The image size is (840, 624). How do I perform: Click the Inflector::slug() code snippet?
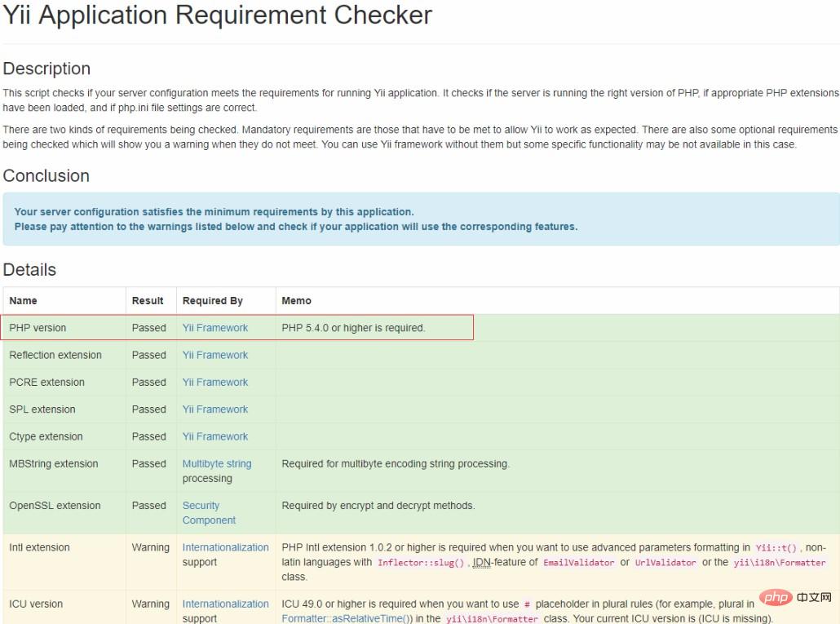(x=420, y=563)
